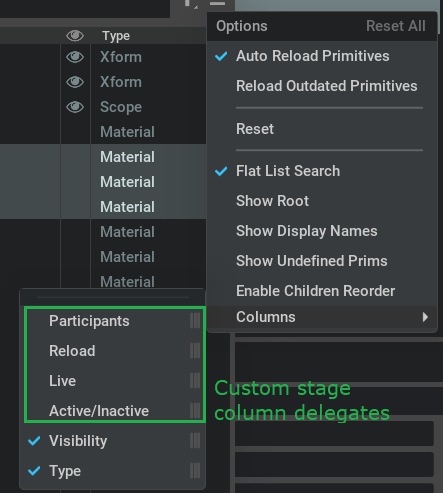This screenshot has width=443, height=493.
Task: Click the hamburger options icon at top
Action: pyautogui.click(x=217, y=3)
